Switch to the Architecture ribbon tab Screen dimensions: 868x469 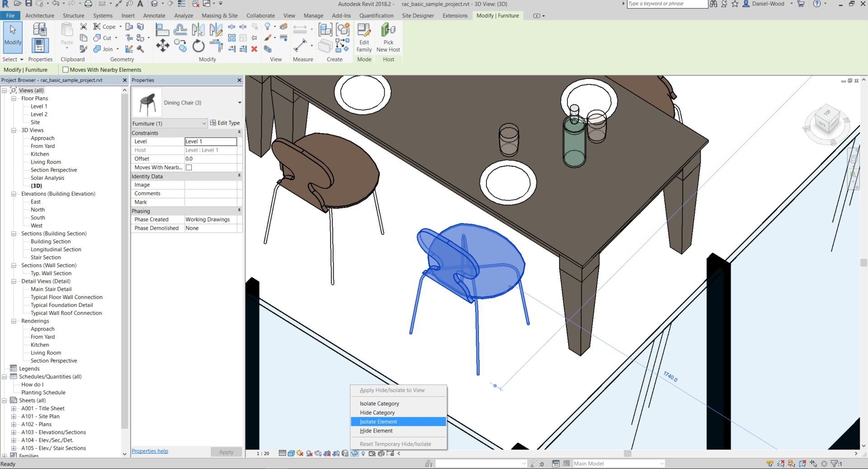coord(40,15)
